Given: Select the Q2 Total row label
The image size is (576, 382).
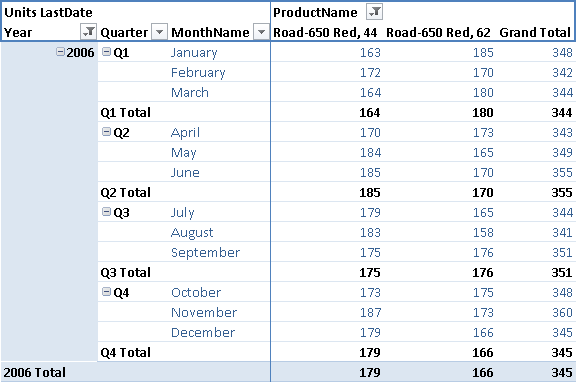Looking at the screenshot, I should 126,192.
